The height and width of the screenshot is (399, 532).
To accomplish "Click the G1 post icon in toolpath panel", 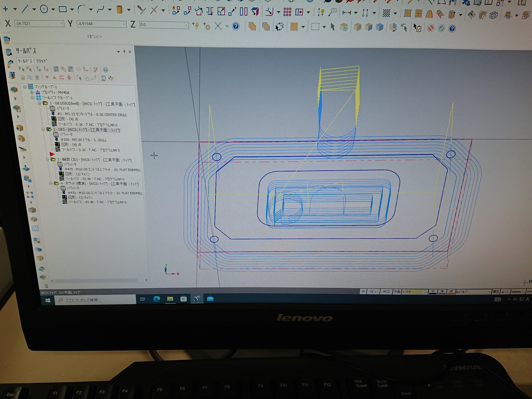I will (x=78, y=69).
